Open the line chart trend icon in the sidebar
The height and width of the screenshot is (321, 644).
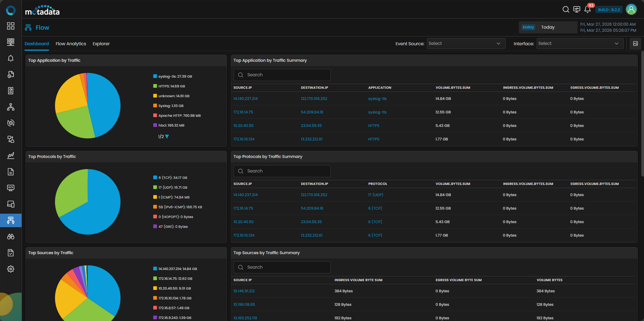point(11,156)
